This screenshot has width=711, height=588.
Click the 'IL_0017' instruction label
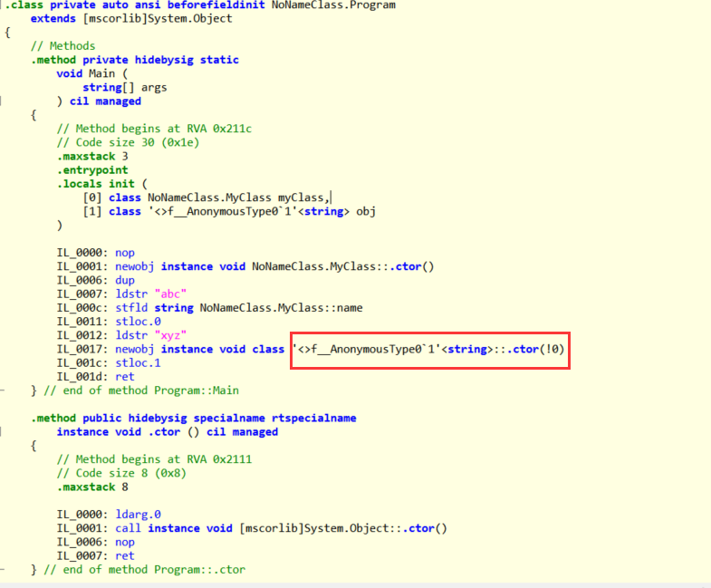pos(82,350)
